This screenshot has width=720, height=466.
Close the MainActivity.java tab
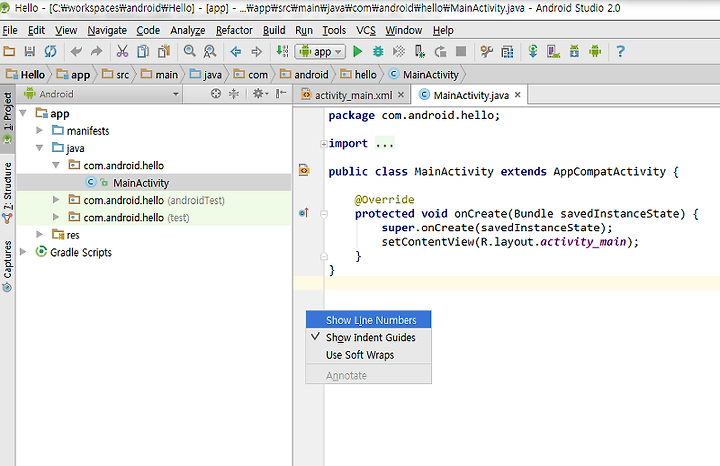(x=518, y=95)
